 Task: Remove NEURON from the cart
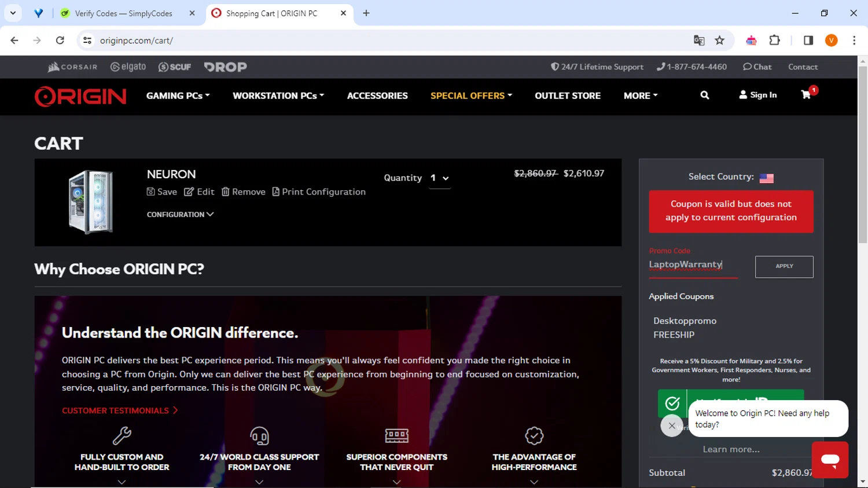243,192
